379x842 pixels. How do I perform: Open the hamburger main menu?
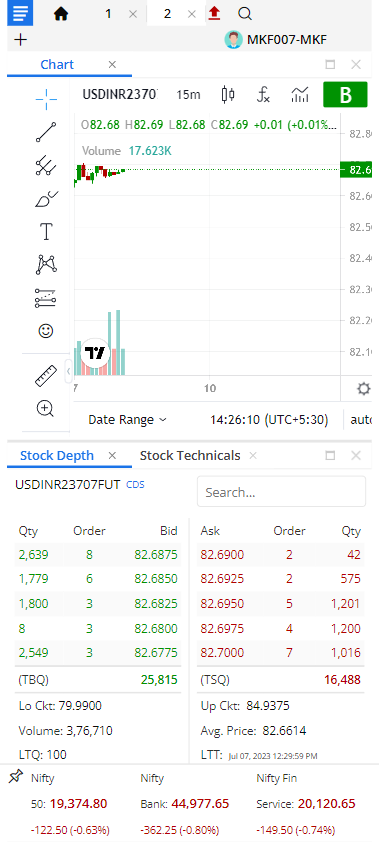pyautogui.click(x=20, y=13)
